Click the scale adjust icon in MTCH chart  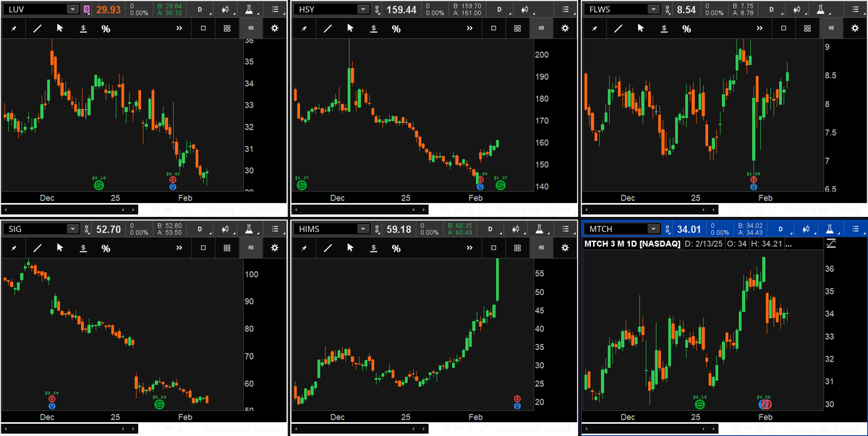tap(831, 244)
